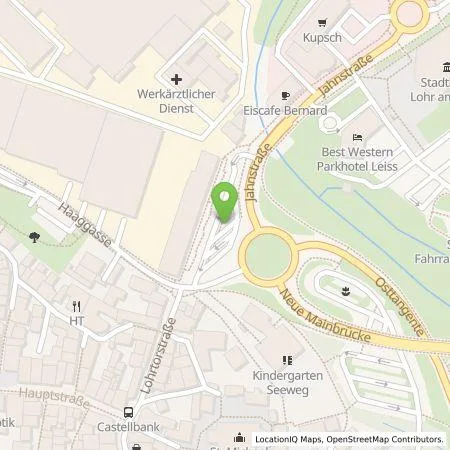Click the park tree icon near Haaggasse

(x=34, y=237)
